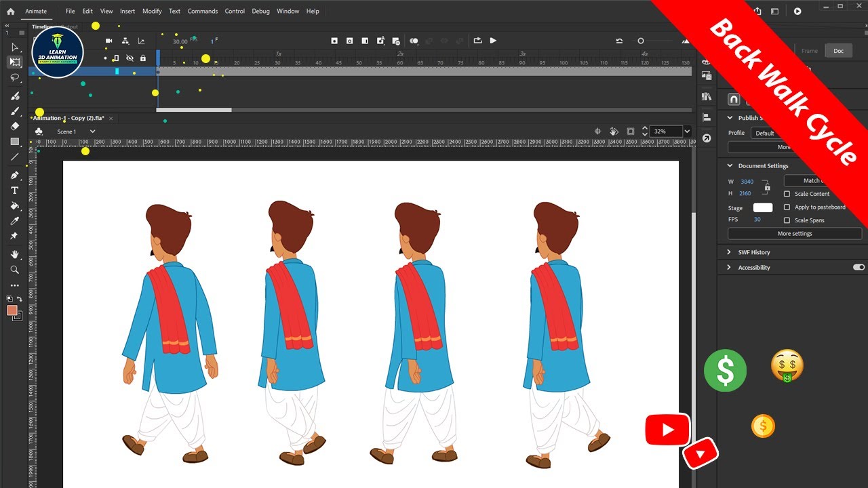Click the Insert Frame icon

click(365, 41)
